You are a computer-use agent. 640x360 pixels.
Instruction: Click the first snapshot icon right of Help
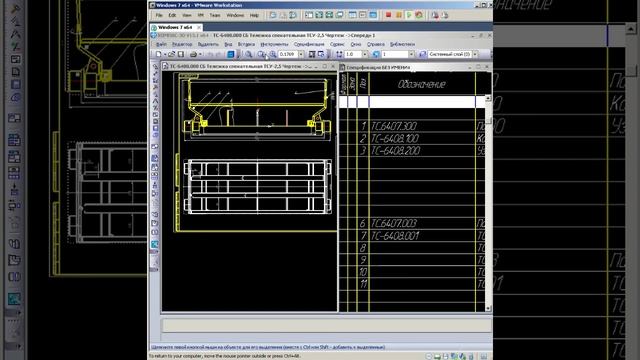[273, 15]
